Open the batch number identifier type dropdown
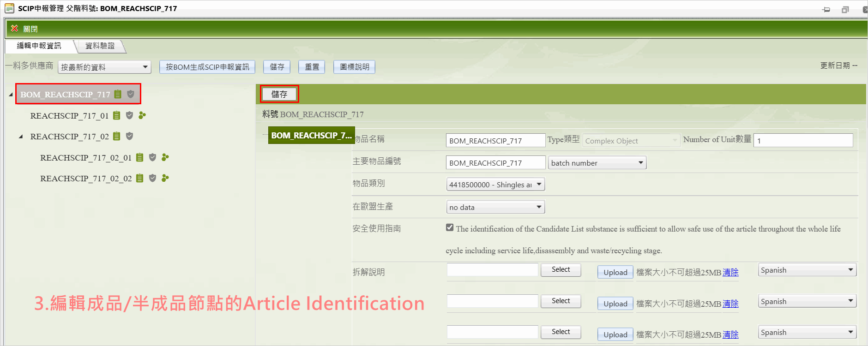The height and width of the screenshot is (346, 868). click(597, 163)
